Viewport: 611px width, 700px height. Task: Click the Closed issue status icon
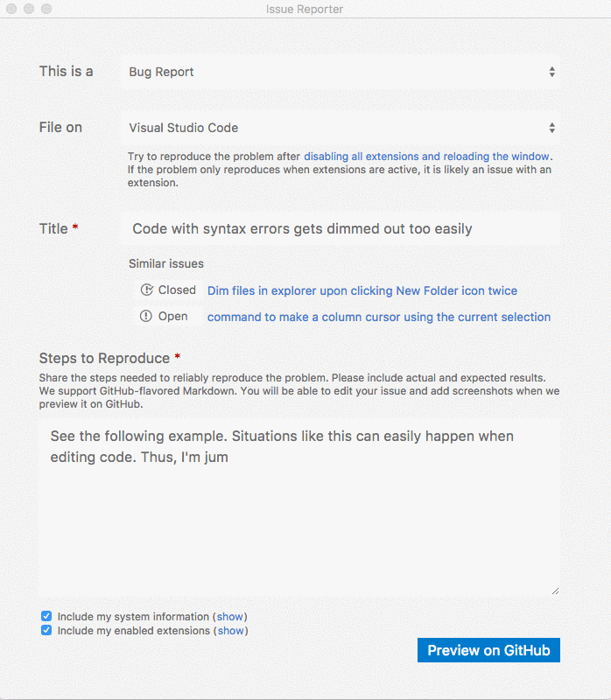(x=147, y=290)
